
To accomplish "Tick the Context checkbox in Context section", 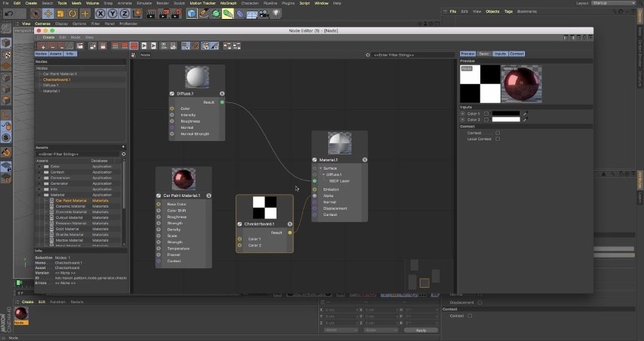I will click(x=498, y=133).
